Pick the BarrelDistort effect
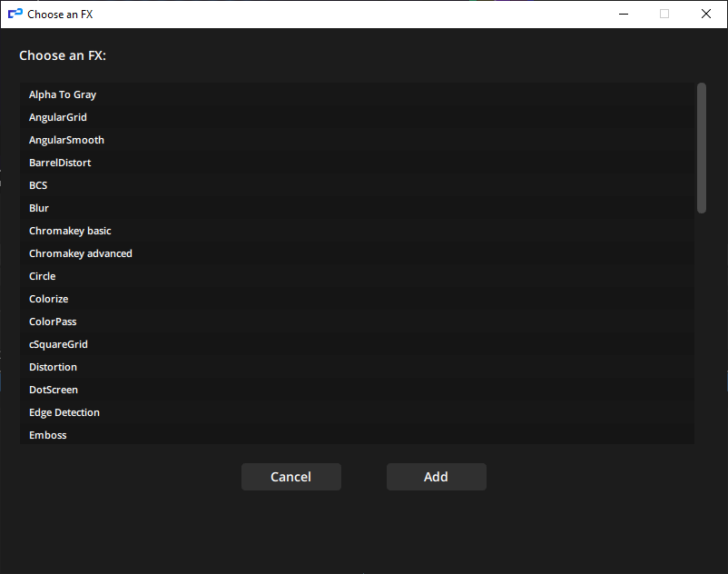This screenshot has height=574, width=728. [357, 163]
